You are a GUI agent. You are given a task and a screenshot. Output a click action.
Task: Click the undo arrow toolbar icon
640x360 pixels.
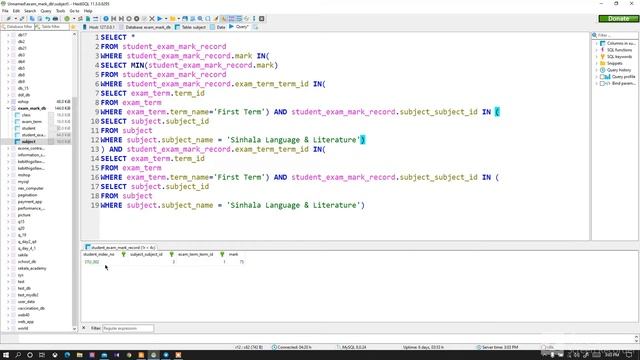click(x=47, y=19)
